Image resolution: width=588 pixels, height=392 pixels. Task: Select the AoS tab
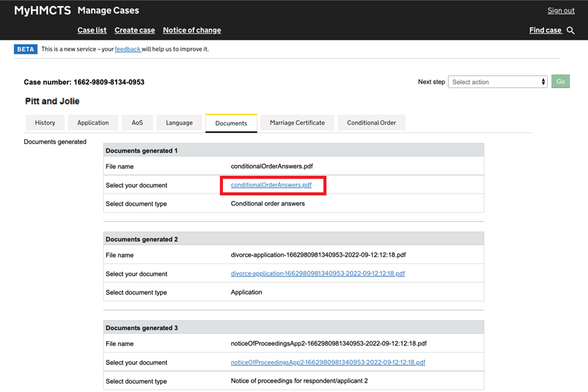pos(137,123)
